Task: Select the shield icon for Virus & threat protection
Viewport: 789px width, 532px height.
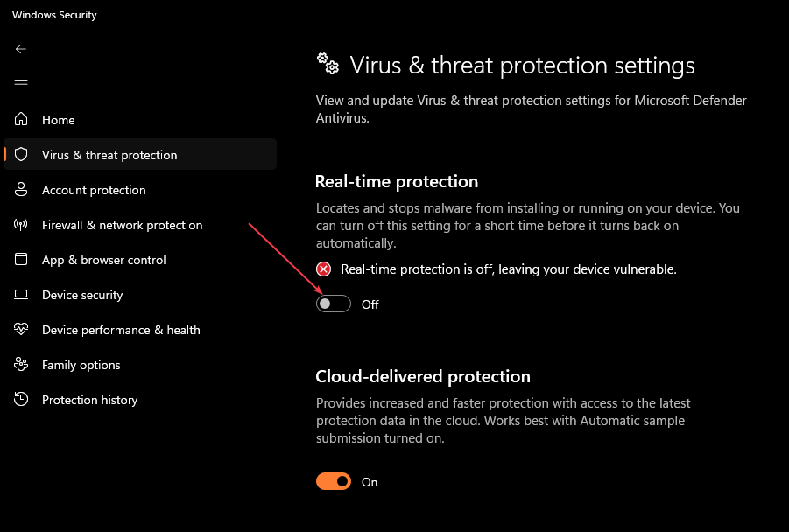Action: point(21,154)
